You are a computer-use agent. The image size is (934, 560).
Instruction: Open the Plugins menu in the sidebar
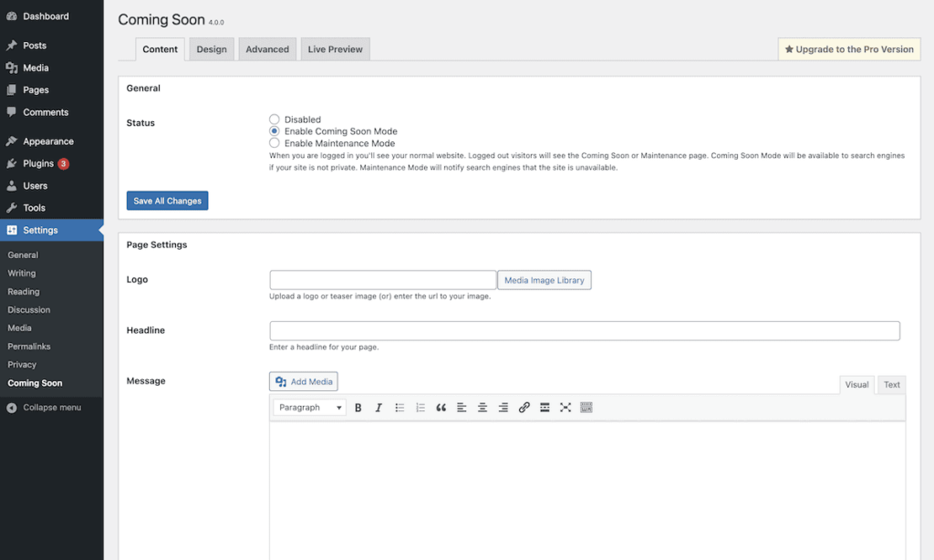(x=38, y=163)
